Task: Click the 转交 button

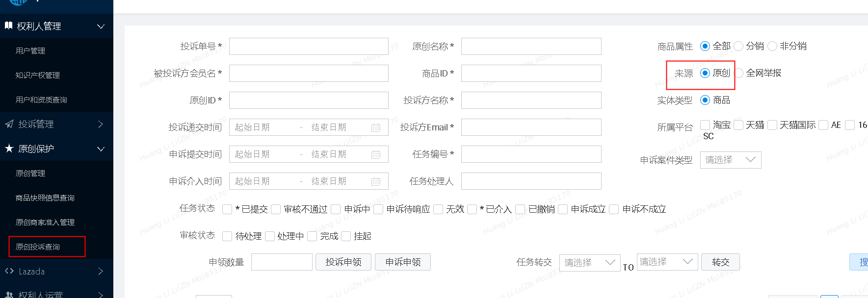Action: coord(720,262)
